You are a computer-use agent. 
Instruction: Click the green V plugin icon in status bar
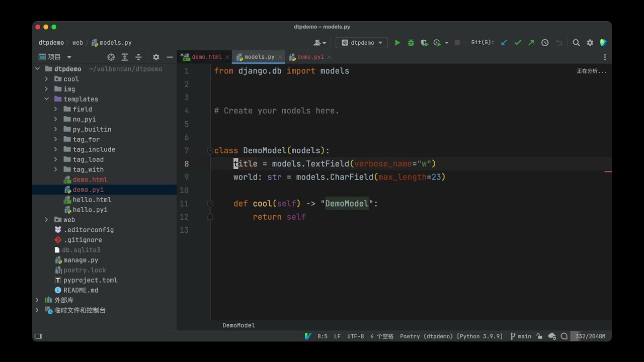click(307, 336)
